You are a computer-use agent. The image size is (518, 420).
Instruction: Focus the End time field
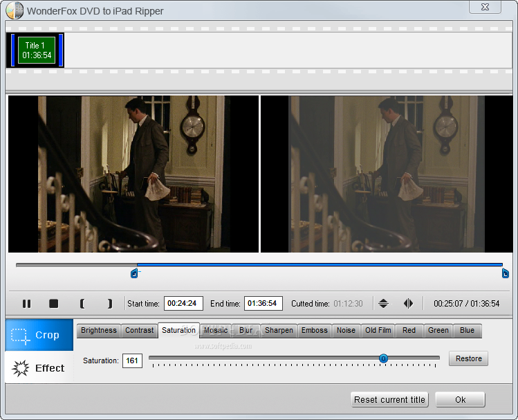(x=263, y=303)
